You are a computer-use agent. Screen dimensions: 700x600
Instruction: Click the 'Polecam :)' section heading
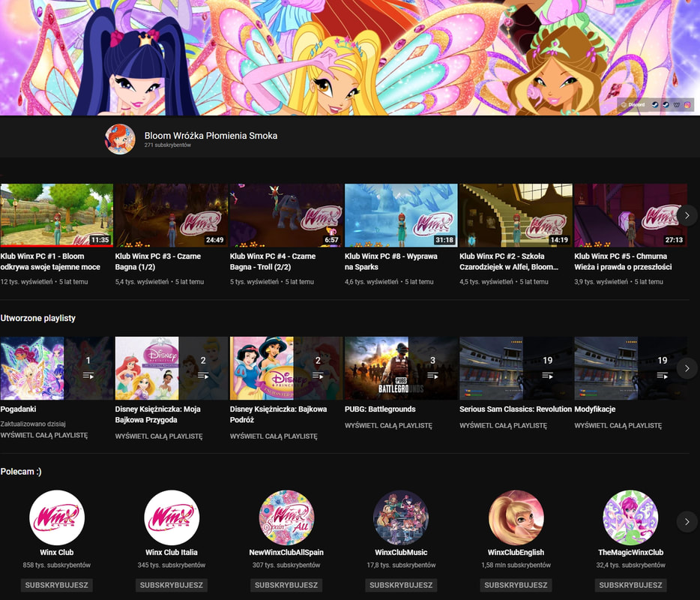point(21,471)
